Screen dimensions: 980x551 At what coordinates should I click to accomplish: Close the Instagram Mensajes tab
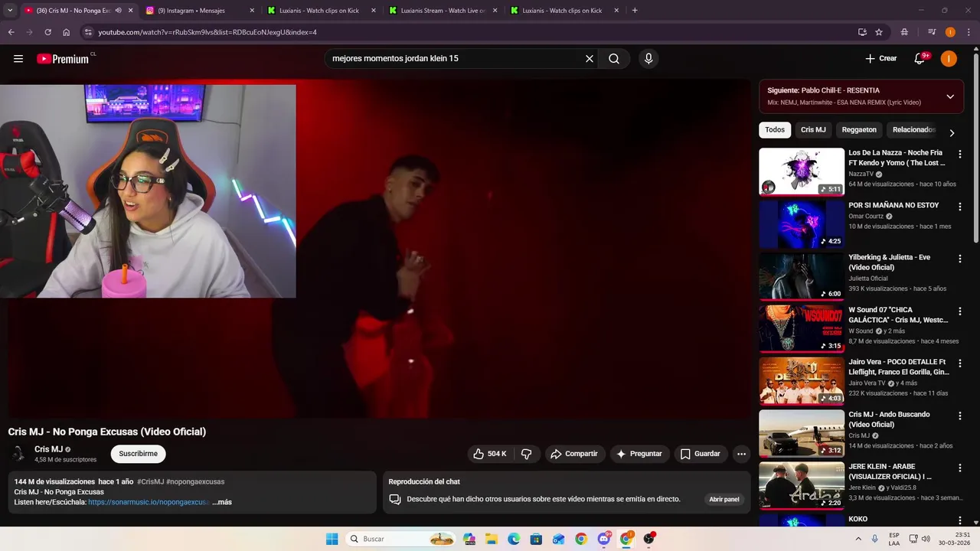[x=252, y=11]
